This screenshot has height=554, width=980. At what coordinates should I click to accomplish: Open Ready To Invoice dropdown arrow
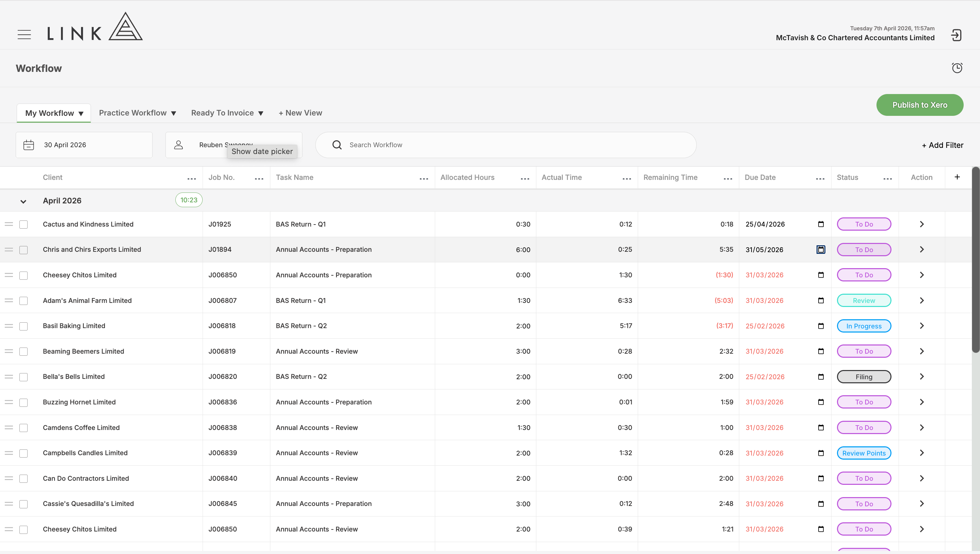click(x=260, y=113)
